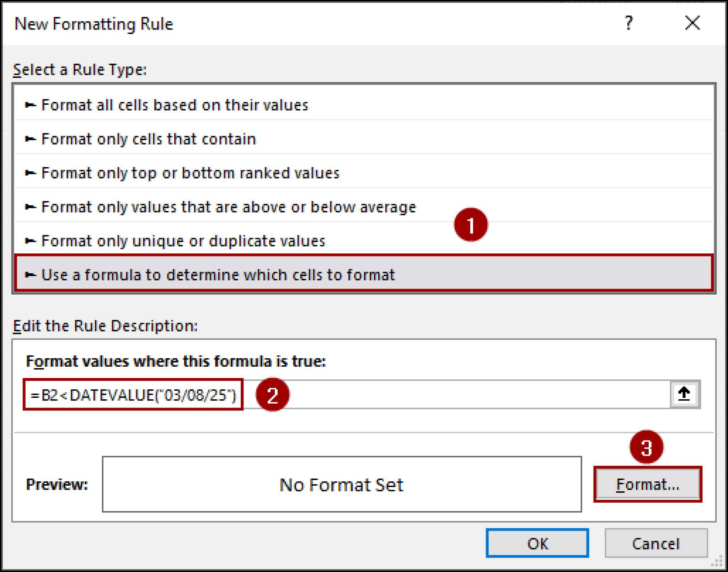Image resolution: width=728 pixels, height=572 pixels.
Task: Select 'Format only top or bottom ranked values'
Action: (x=190, y=173)
